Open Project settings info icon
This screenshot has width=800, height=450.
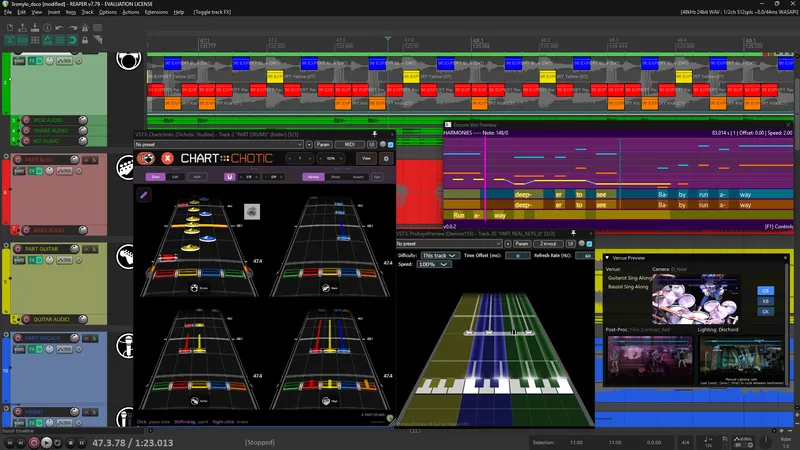pos(47,28)
